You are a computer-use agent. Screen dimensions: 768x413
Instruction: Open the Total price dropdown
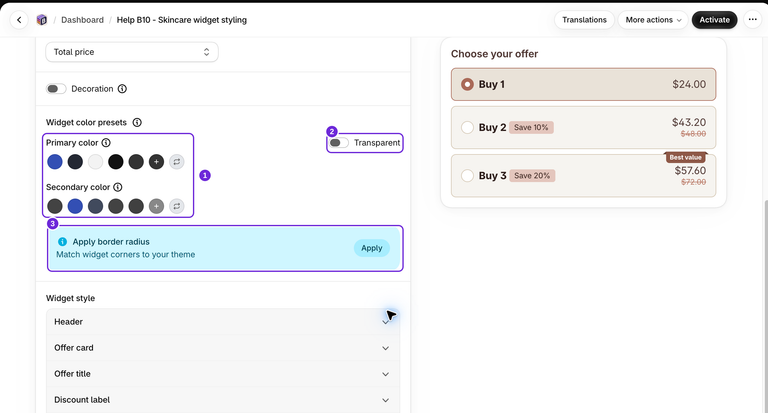pos(132,52)
